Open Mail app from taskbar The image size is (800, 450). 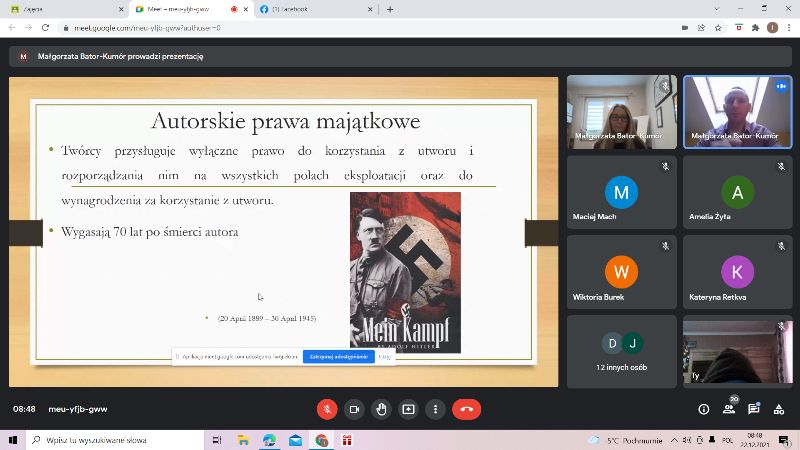click(x=295, y=440)
